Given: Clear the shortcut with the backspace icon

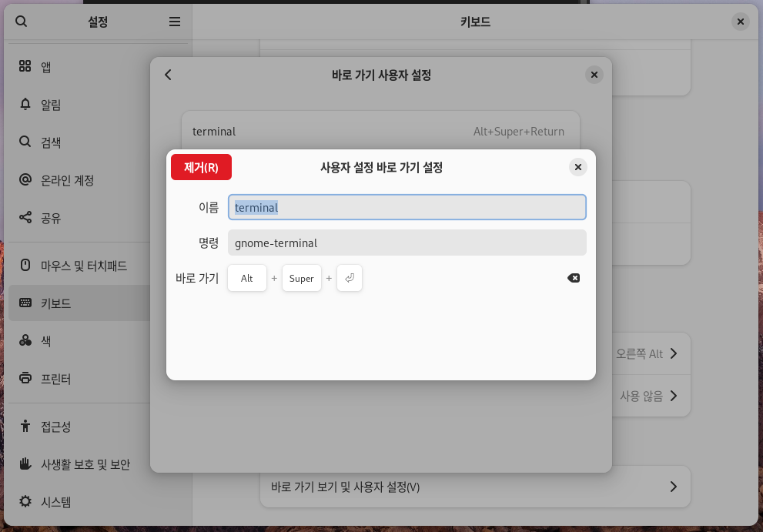Looking at the screenshot, I should tap(574, 278).
